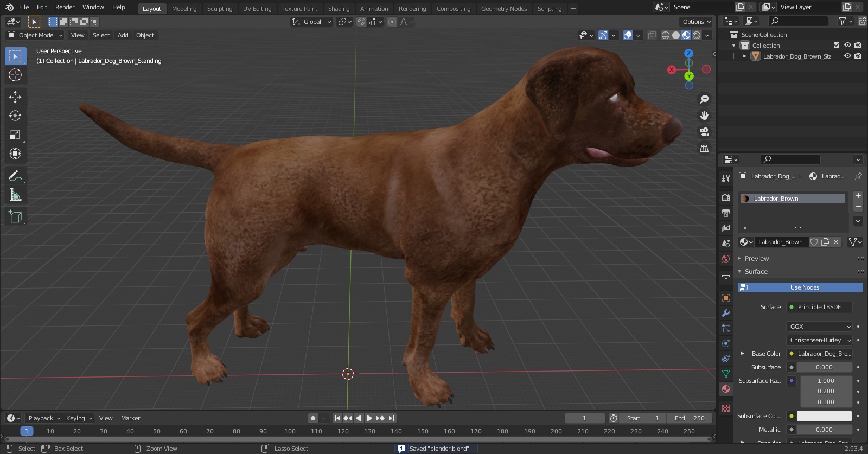Toggle X-ray mode
Image resolution: width=868 pixels, height=454 pixels.
click(x=652, y=35)
